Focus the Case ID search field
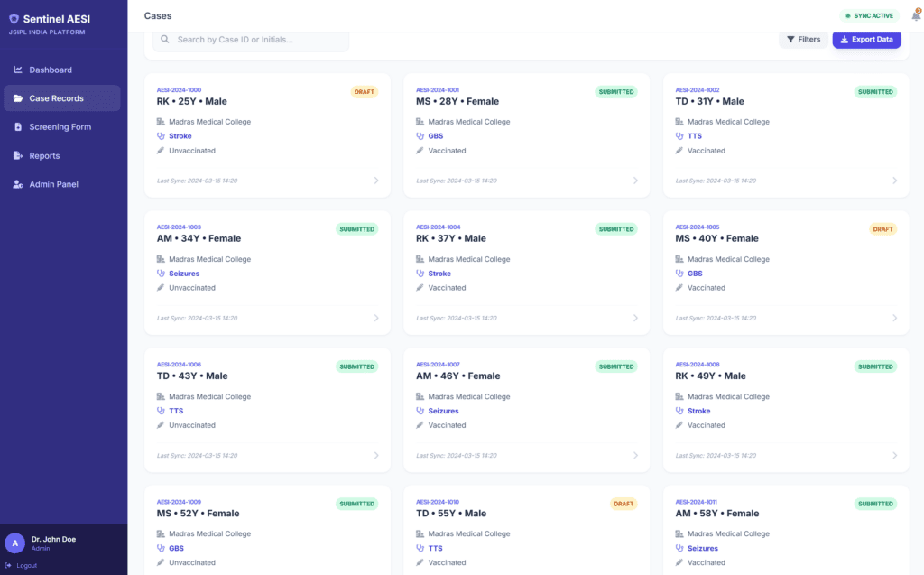924x575 pixels. 257,40
